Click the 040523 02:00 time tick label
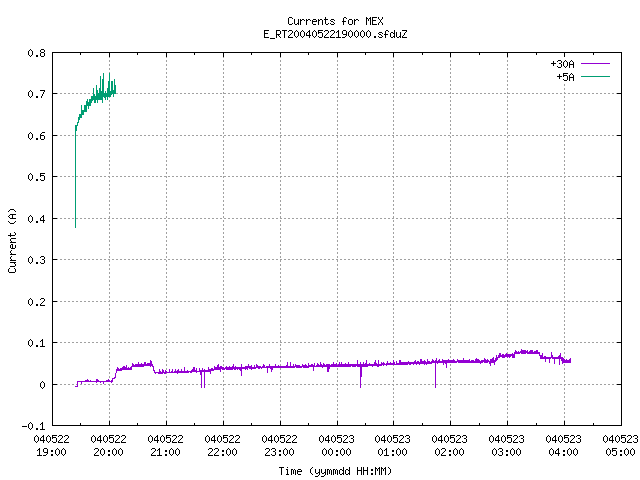Image resolution: width=640 pixels, height=480 pixels. click(x=449, y=445)
